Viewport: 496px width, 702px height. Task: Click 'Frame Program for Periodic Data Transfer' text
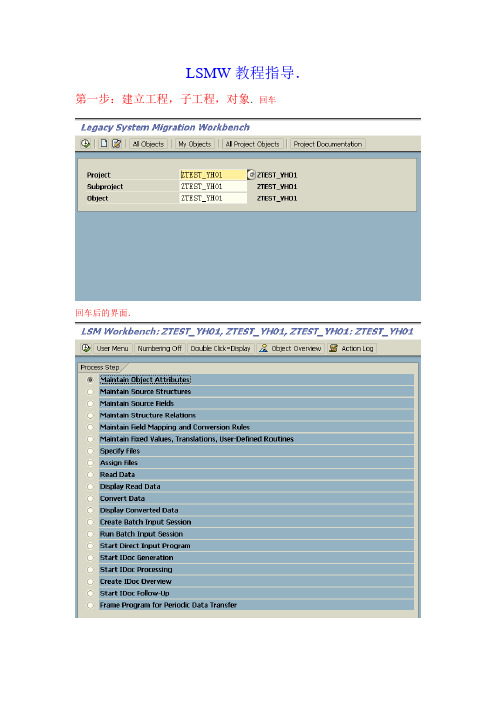click(x=168, y=605)
